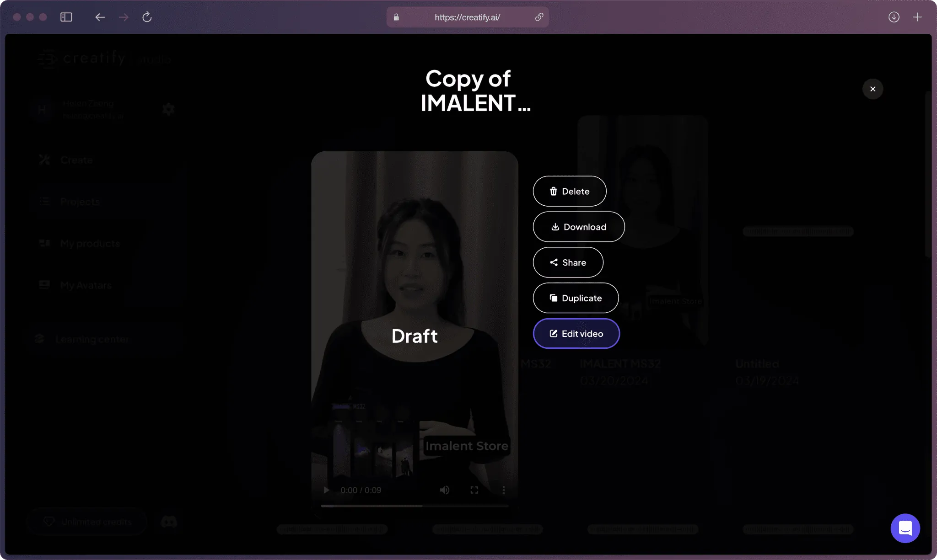Open a new browser tab
Image resolution: width=937 pixels, height=560 pixels.
click(x=917, y=17)
